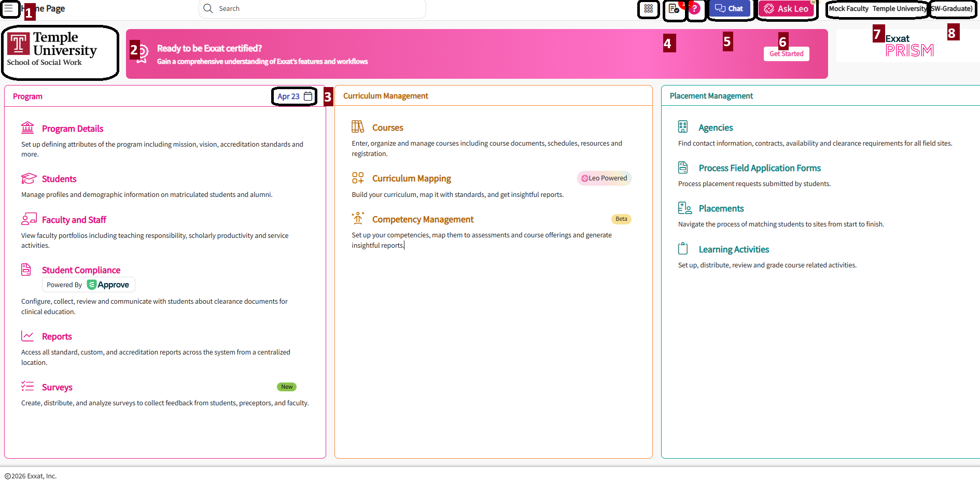Click the Program Details building icon

pos(27,127)
